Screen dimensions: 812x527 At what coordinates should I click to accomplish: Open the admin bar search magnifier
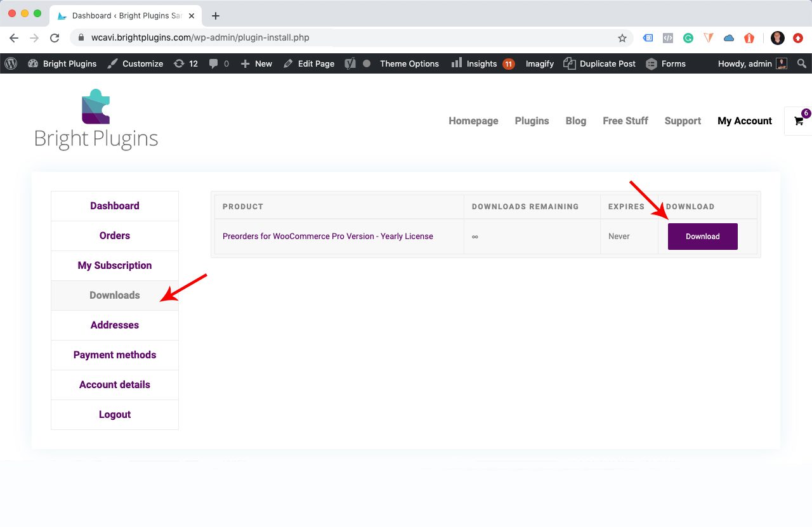click(801, 63)
